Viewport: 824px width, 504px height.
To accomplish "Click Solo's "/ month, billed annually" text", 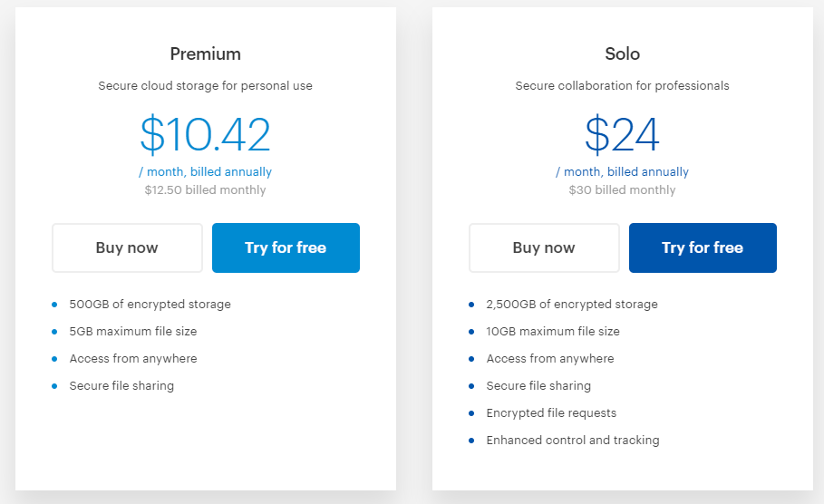I will coord(623,171).
